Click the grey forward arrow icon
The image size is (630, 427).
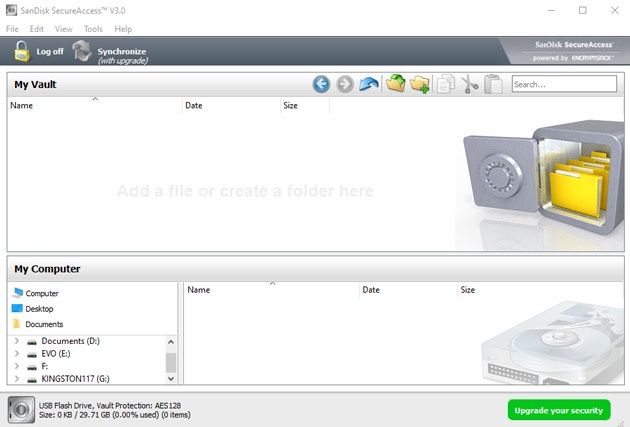click(x=345, y=84)
